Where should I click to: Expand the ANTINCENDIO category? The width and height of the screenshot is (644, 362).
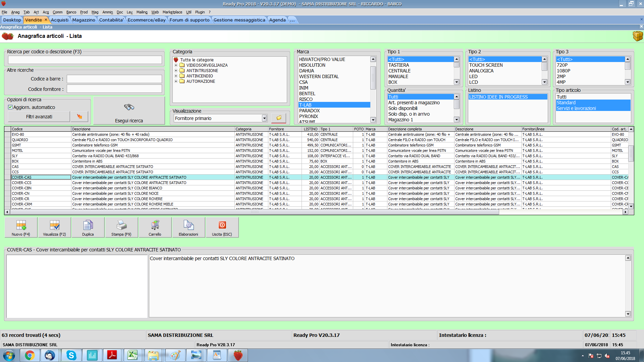176,76
